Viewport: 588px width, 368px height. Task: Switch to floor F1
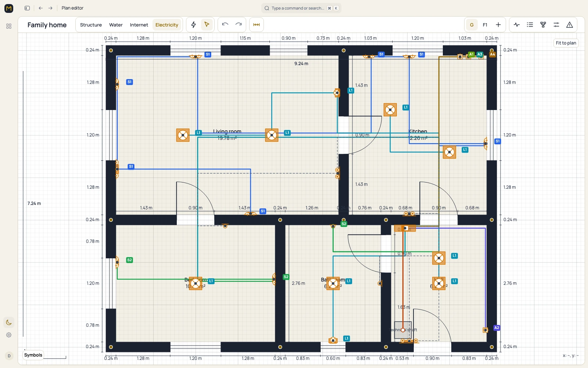(485, 25)
